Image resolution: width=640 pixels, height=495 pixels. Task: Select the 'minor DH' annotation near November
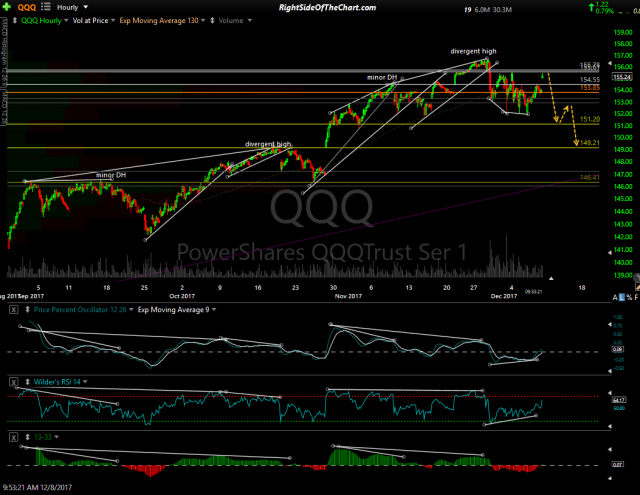[382, 77]
